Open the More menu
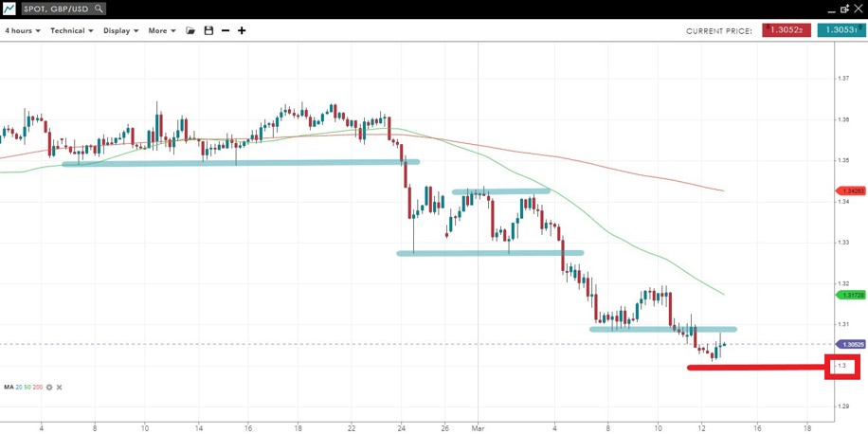 pyautogui.click(x=161, y=30)
